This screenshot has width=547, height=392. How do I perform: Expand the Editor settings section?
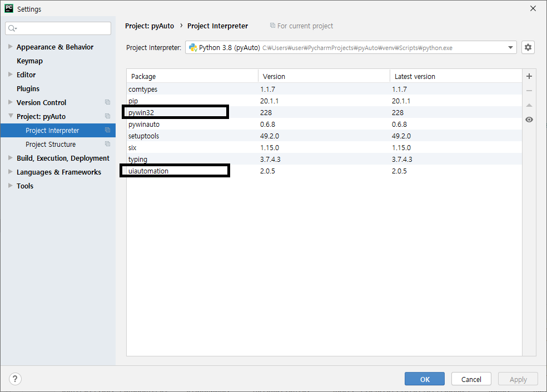coord(11,75)
